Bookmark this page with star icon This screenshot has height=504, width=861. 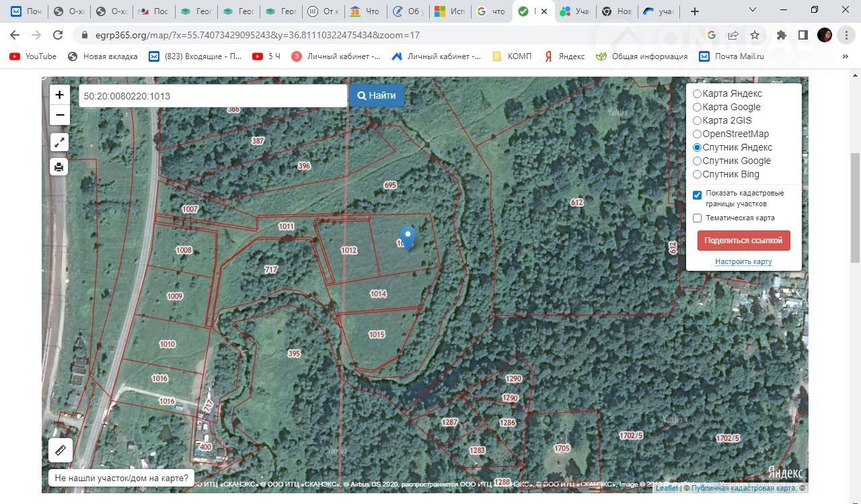click(755, 35)
